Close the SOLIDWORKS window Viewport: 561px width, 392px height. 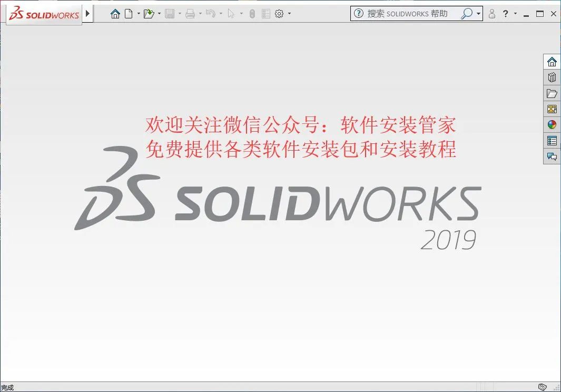pyautogui.click(x=554, y=14)
